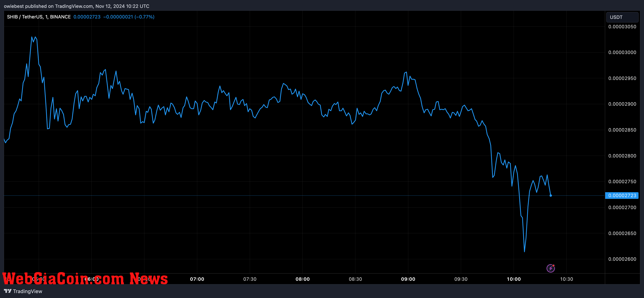Click the 07:30 time axis label

point(250,279)
